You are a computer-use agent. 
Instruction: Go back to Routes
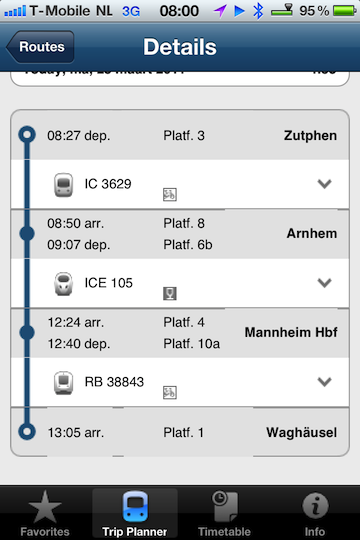(x=40, y=47)
